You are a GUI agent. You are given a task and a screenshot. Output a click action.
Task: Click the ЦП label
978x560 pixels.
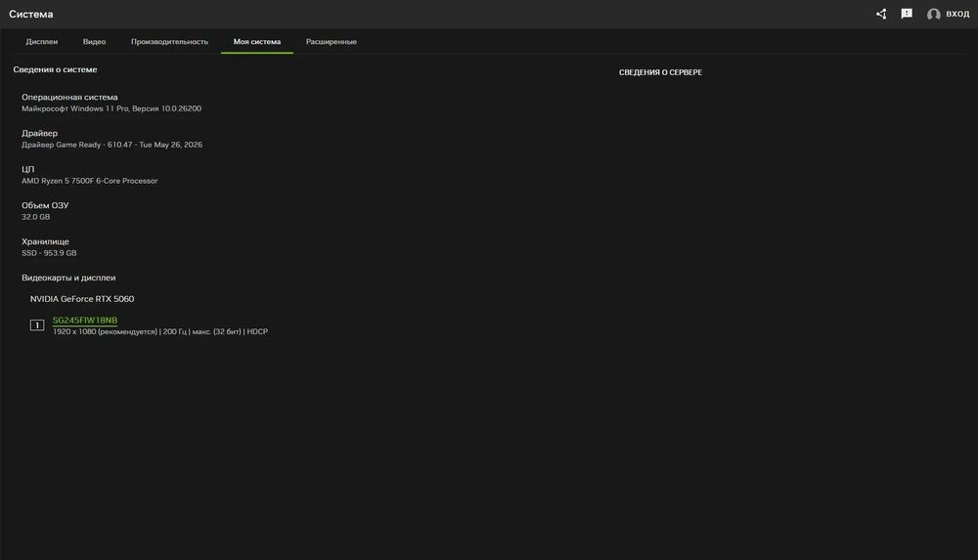(28, 169)
